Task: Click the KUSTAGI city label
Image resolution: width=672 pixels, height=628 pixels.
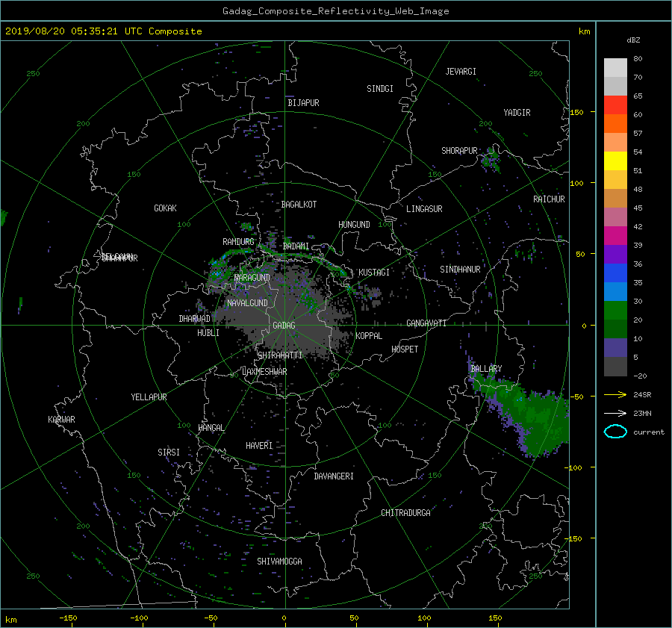Action: [x=374, y=273]
